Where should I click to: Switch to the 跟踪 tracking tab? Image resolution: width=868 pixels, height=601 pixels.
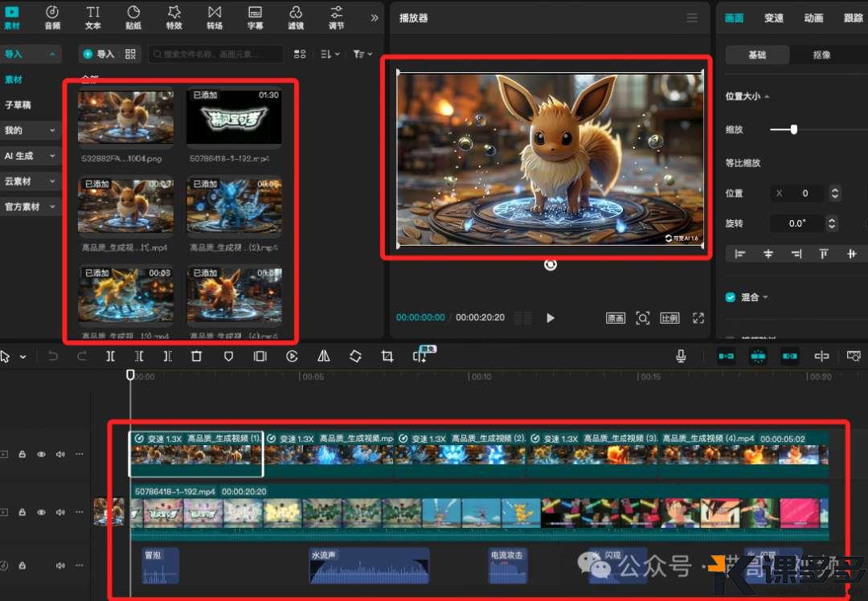[854, 18]
